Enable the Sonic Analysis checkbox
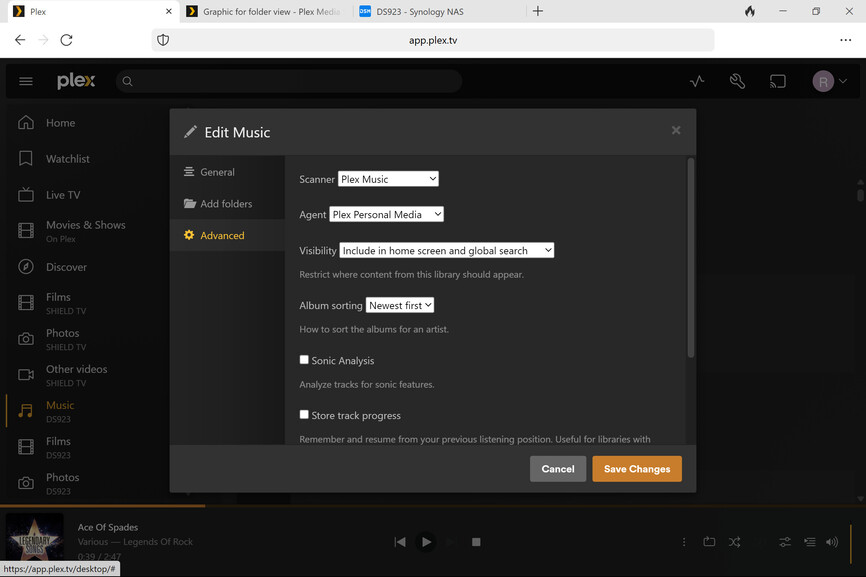The image size is (866, 577). point(304,359)
